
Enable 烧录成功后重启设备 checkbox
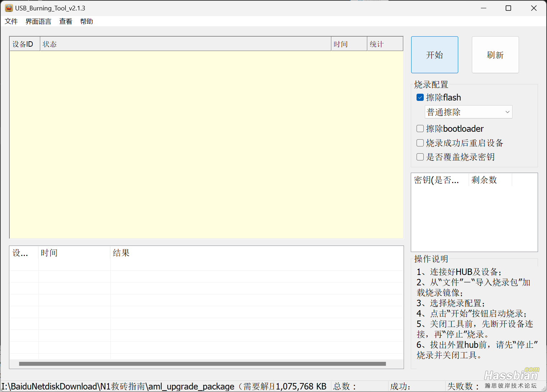pyautogui.click(x=420, y=143)
